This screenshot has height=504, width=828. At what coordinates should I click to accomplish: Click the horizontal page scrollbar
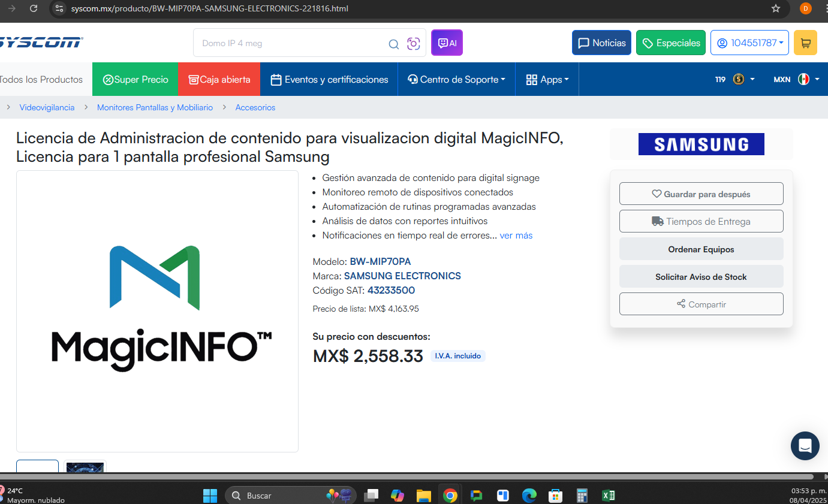coord(408,477)
